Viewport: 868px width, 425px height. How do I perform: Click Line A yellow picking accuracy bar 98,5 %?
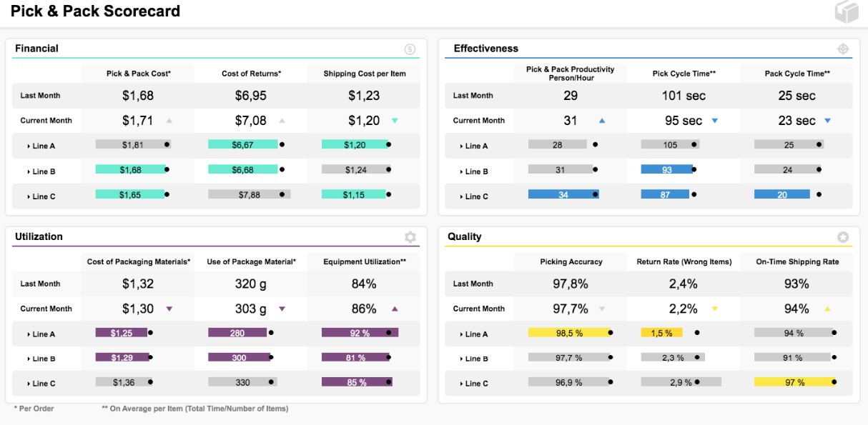pos(568,333)
